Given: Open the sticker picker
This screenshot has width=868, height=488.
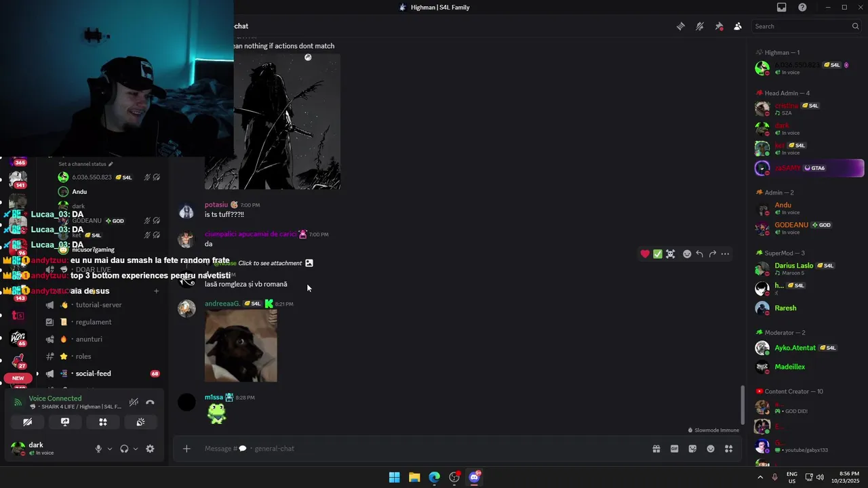Looking at the screenshot, I should [x=692, y=449].
